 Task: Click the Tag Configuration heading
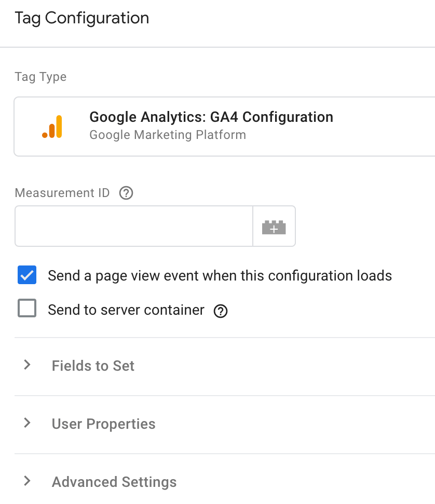pyautogui.click(x=82, y=18)
